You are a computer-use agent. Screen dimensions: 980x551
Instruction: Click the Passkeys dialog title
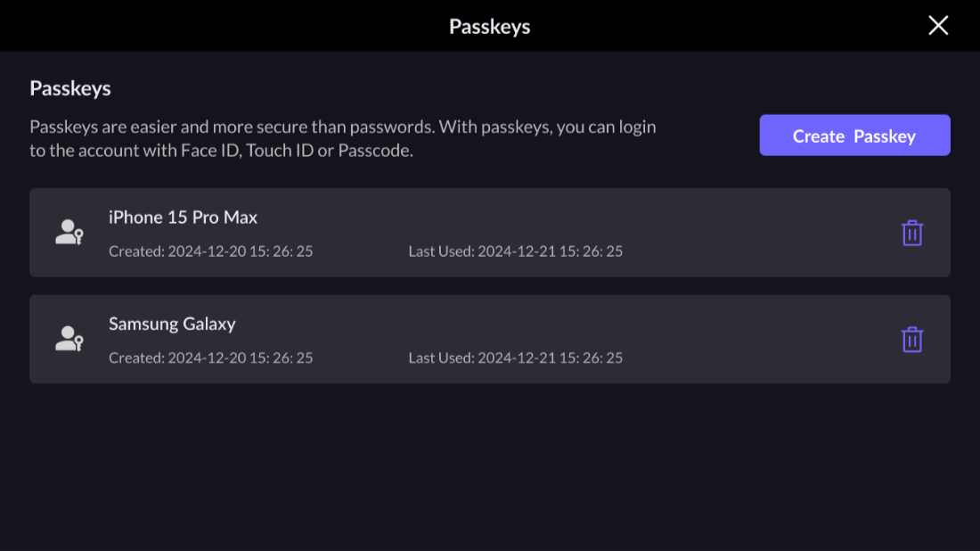click(489, 26)
